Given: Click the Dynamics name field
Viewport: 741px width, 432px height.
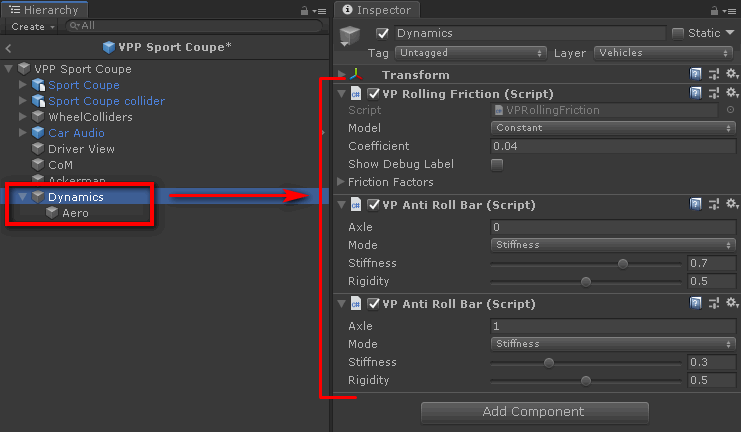Looking at the screenshot, I should pyautogui.click(x=530, y=33).
